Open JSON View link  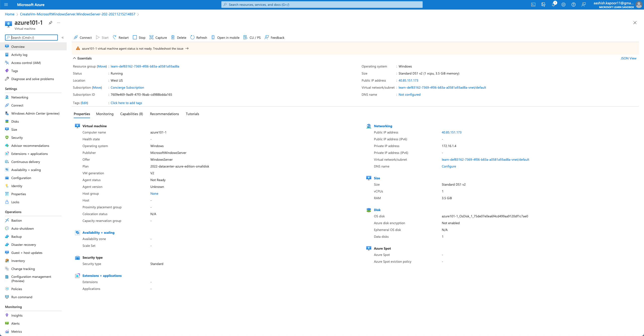[628, 58]
